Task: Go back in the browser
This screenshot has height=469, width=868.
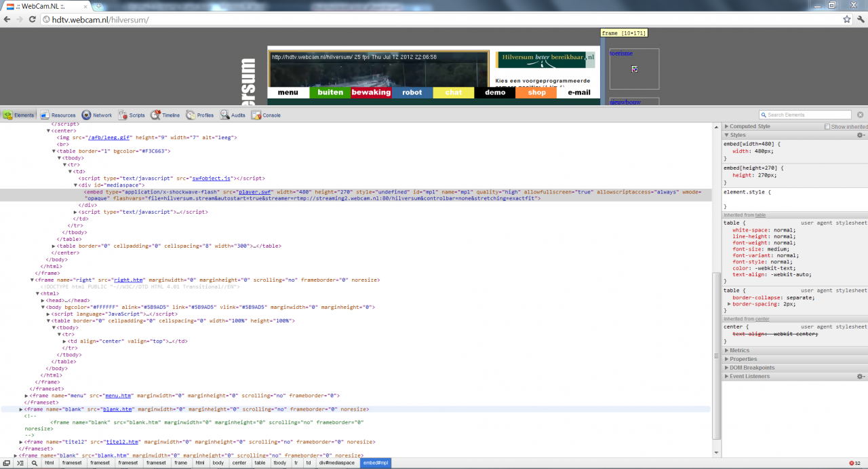Action: [7, 20]
